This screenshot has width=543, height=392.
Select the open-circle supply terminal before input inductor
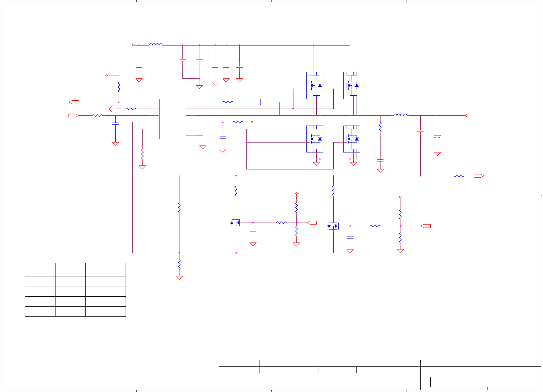pyautogui.click(x=133, y=45)
